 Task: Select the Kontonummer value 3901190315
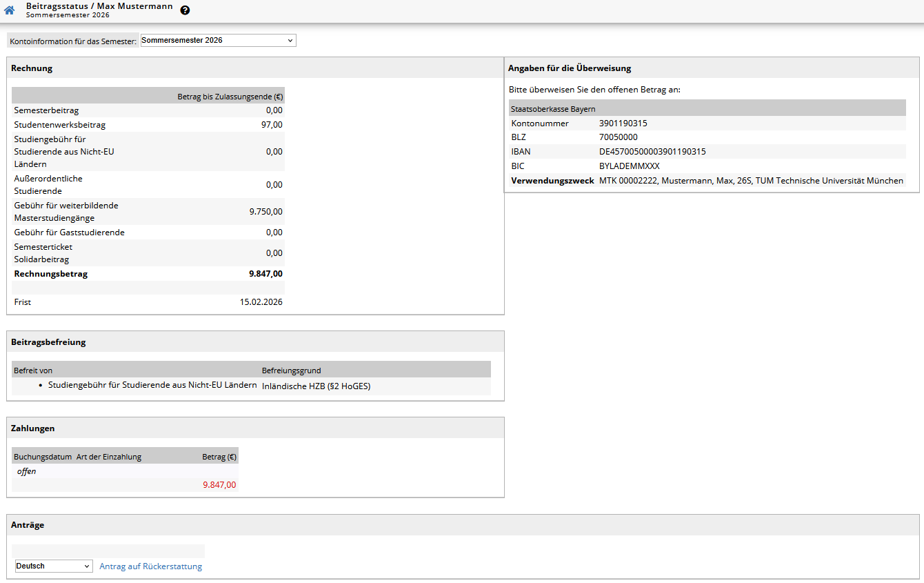(623, 123)
